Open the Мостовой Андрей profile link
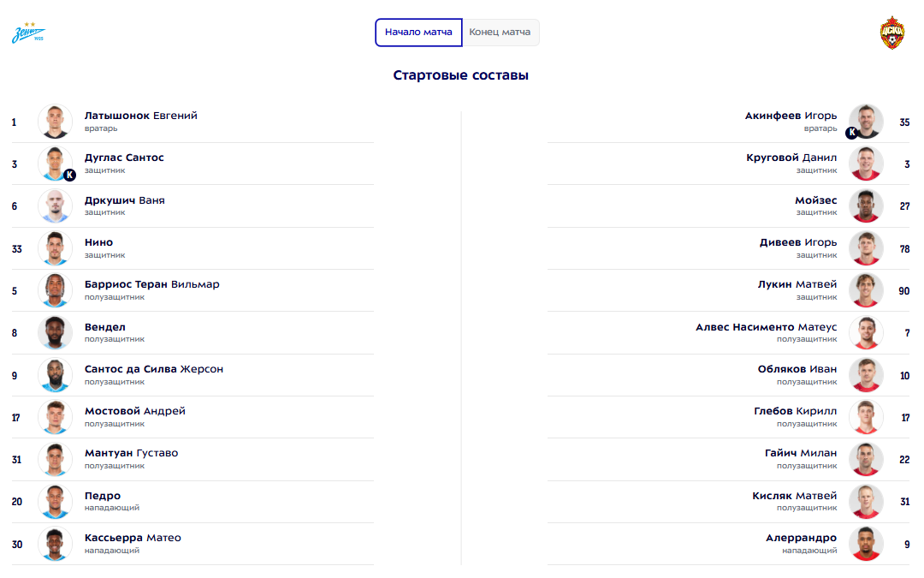This screenshot has width=924, height=578. click(134, 411)
